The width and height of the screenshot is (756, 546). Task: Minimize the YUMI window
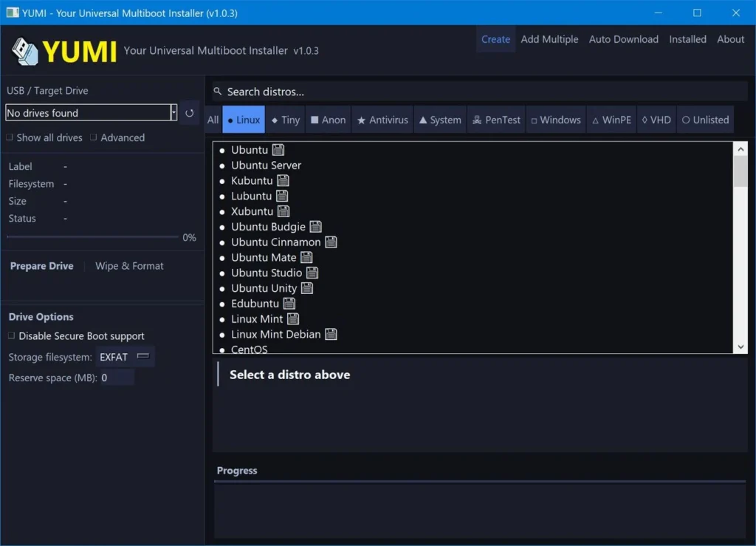[x=658, y=13]
